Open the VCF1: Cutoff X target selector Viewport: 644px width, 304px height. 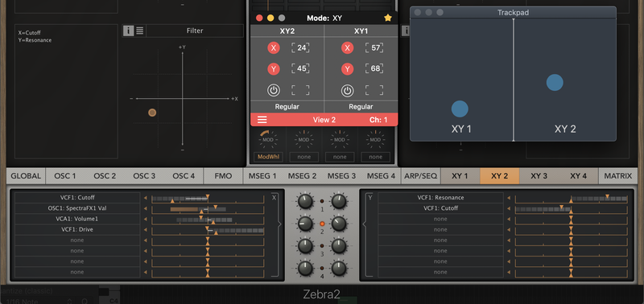pyautogui.click(x=77, y=198)
